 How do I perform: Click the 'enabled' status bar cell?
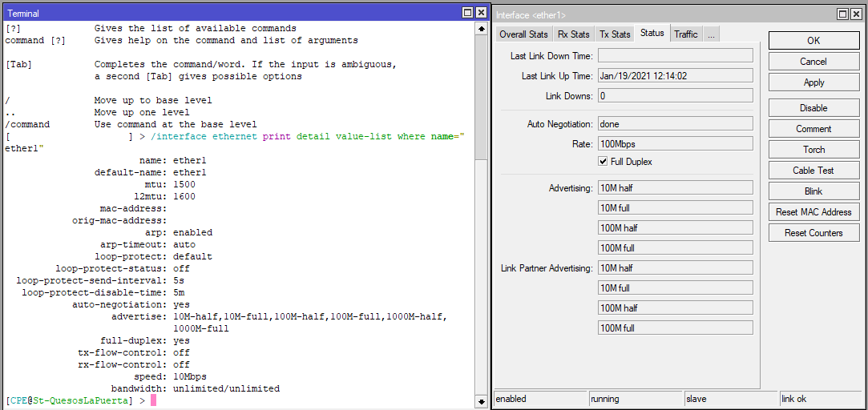[x=539, y=398]
